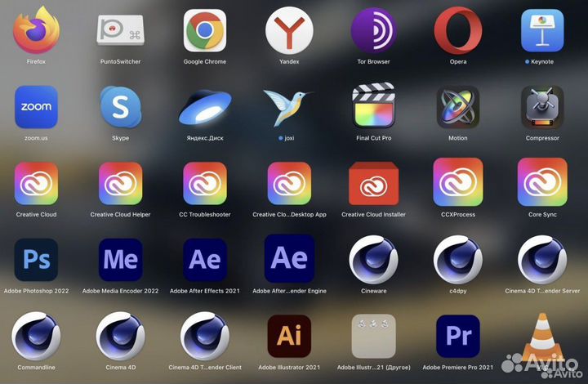Screen dimensions: 588x384
Task: Open Skype
Action: 120,107
